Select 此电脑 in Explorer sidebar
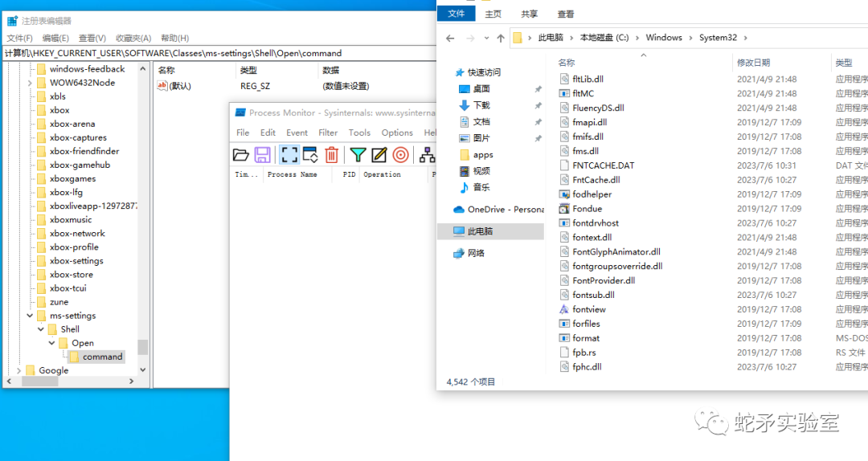868x461 pixels. click(490, 231)
